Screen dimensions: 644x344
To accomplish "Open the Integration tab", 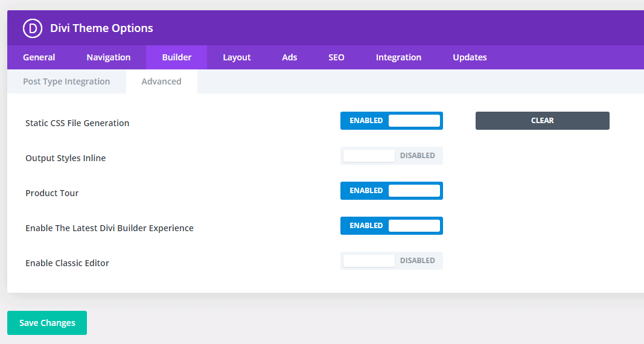I will point(398,57).
